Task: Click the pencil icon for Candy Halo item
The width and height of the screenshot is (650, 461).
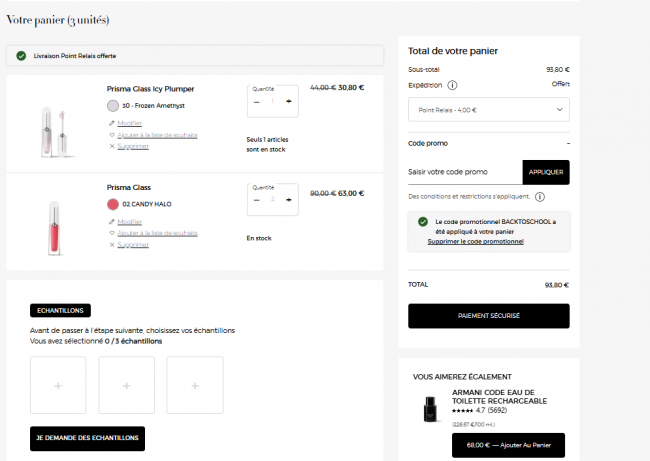Action: tap(112, 222)
